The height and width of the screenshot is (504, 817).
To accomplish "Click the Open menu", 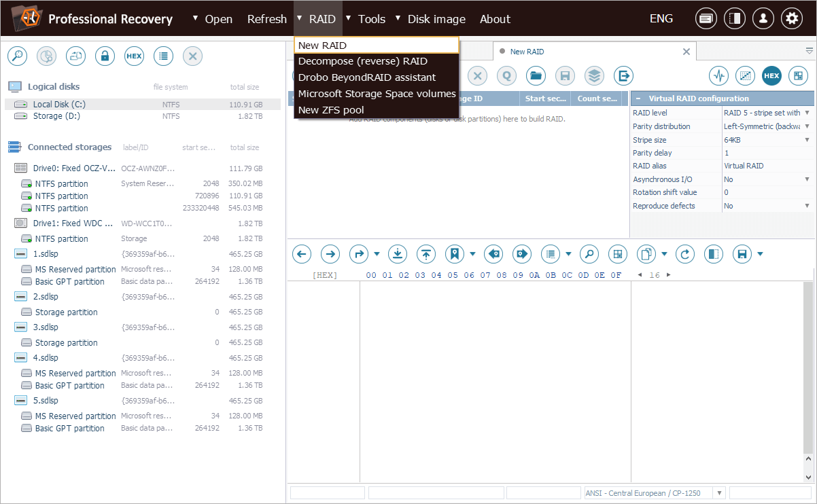I will pos(218,19).
